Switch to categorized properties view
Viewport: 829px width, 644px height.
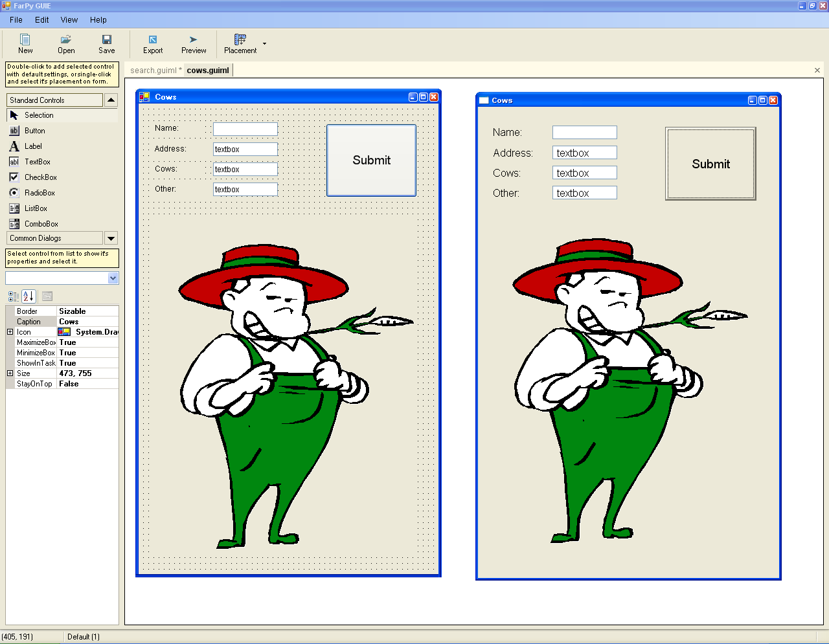pos(13,296)
